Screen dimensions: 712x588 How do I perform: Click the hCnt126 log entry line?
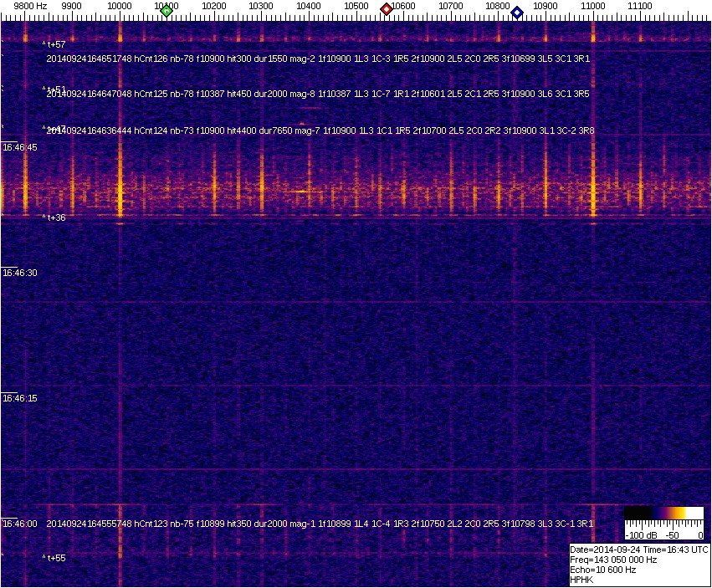tap(318, 59)
